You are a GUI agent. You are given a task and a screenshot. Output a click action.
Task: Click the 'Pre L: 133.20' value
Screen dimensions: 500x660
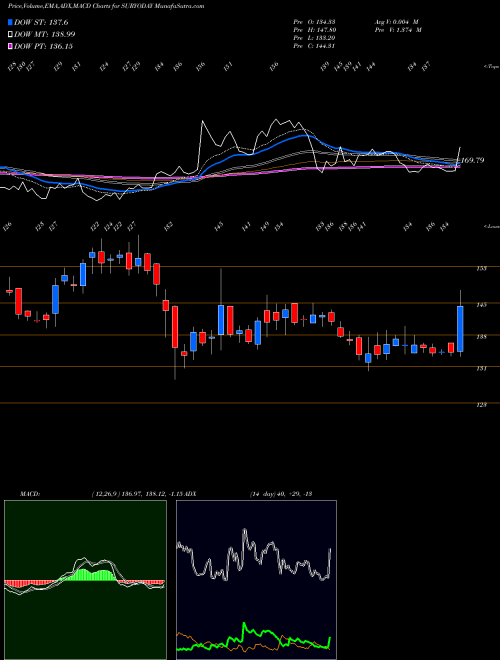pos(314,37)
